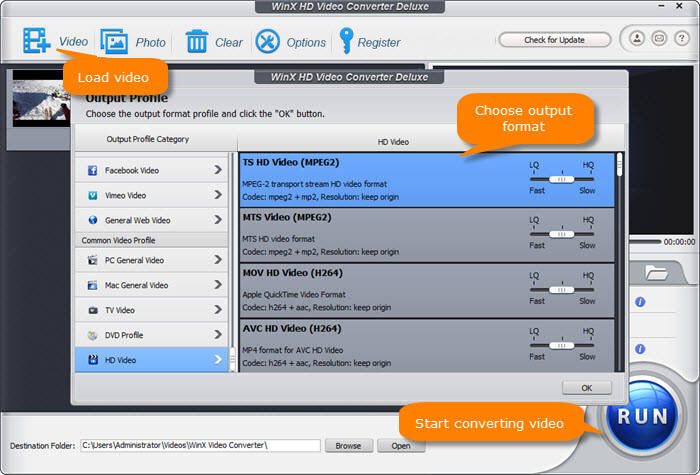Image resolution: width=700 pixels, height=475 pixels.
Task: Select the PC General Video category
Action: click(151, 260)
